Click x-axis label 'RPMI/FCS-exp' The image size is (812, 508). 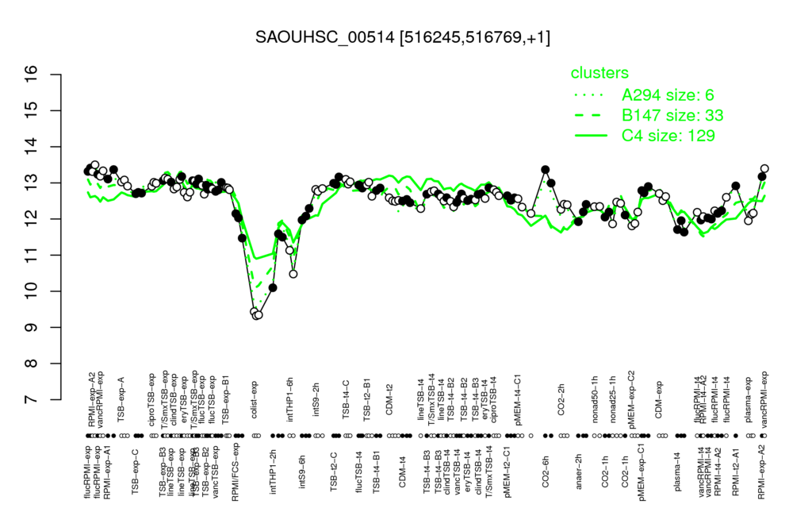tap(236, 472)
